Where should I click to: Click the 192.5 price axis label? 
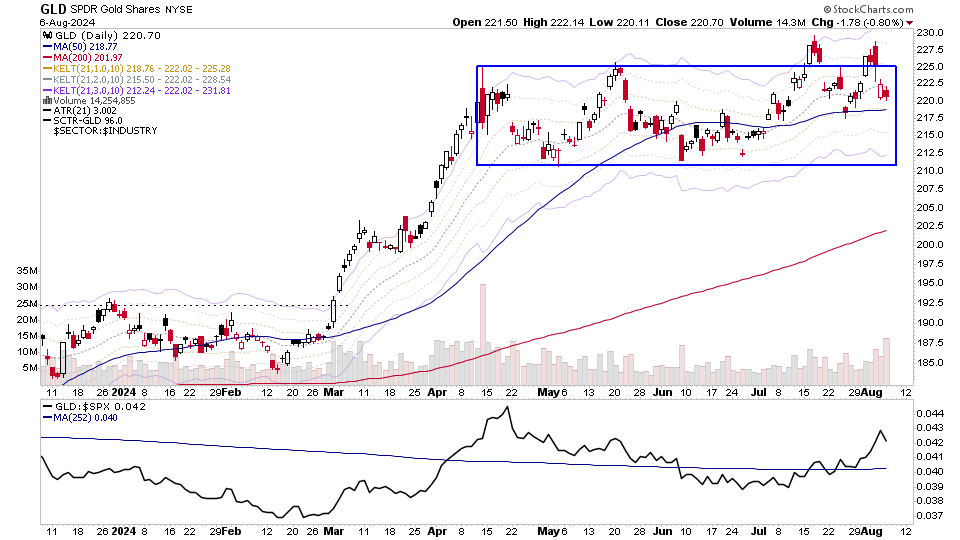tap(929, 302)
